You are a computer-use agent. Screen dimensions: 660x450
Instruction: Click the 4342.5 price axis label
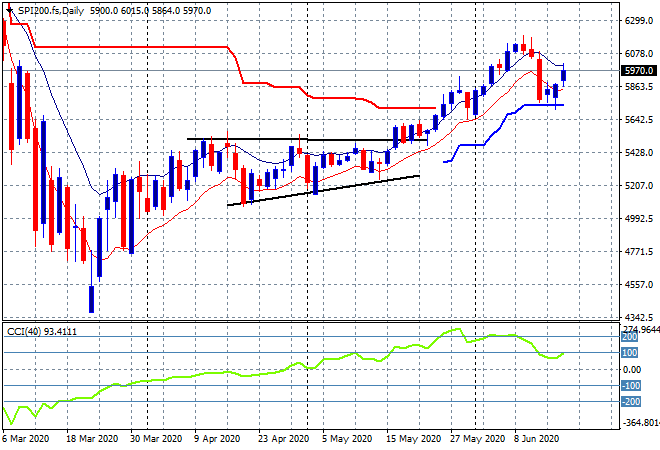pyautogui.click(x=639, y=317)
